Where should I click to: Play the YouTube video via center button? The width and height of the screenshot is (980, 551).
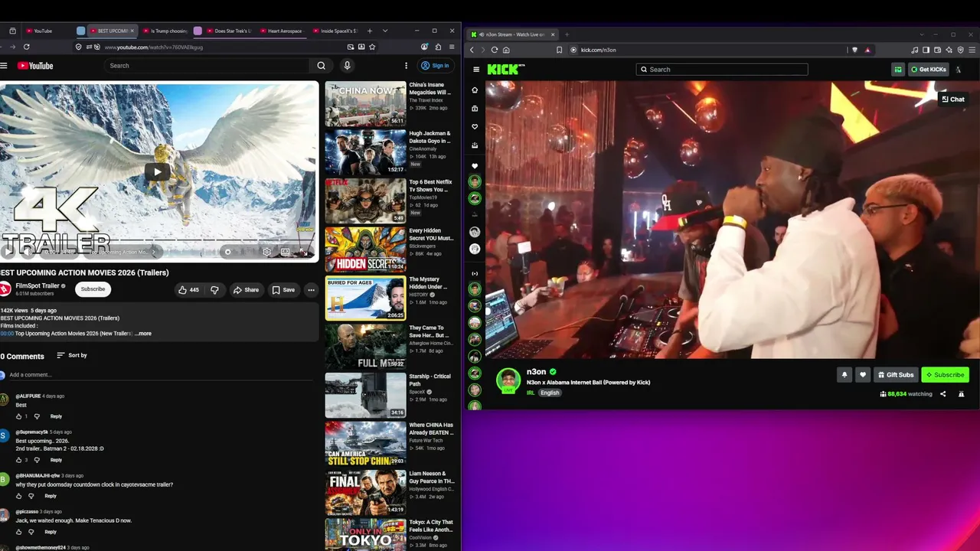[x=157, y=171]
